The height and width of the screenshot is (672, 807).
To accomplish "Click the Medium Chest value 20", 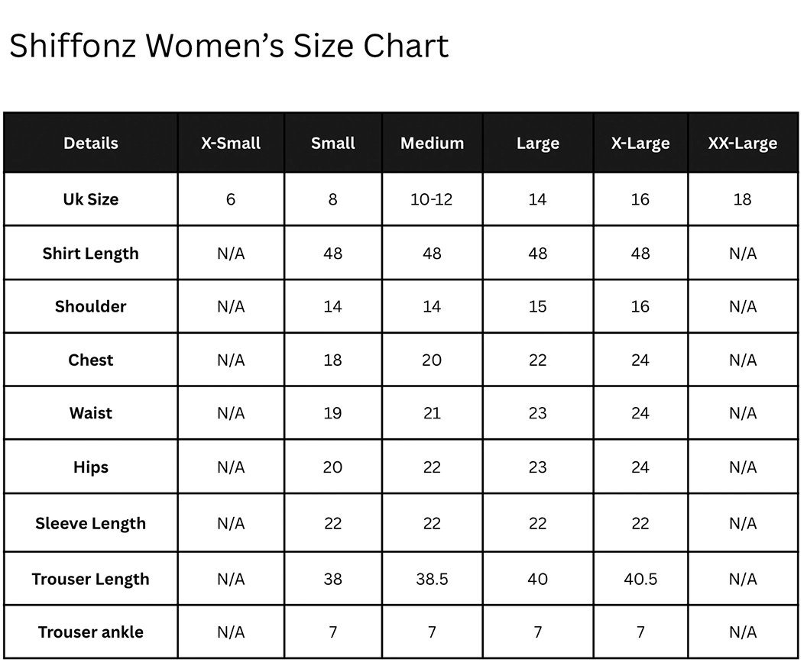I will (x=432, y=360).
